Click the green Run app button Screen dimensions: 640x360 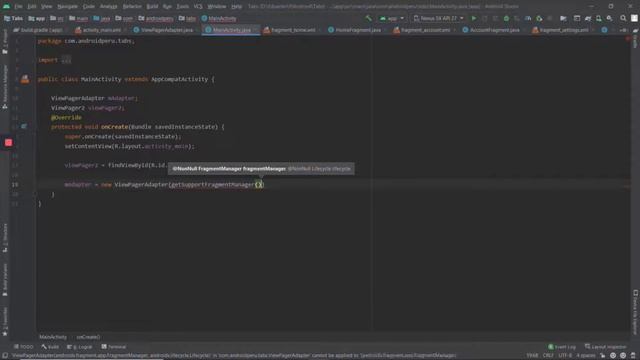pos(474,18)
